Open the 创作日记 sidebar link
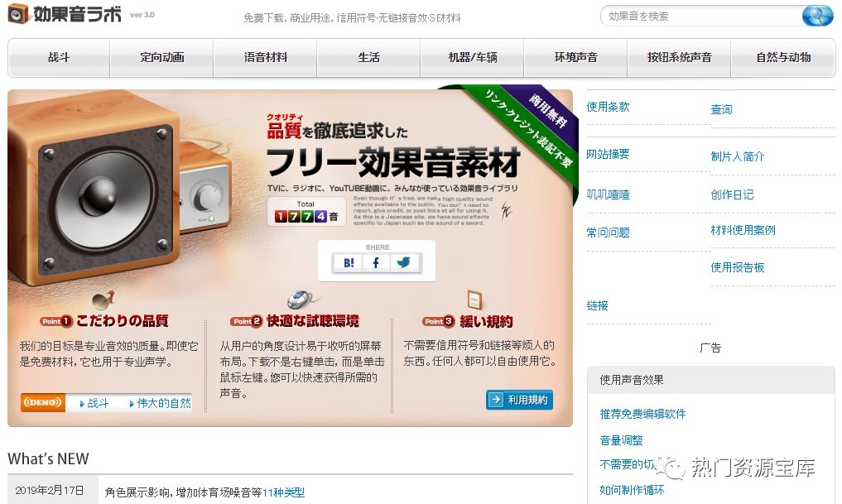Screen dimensions: 842x504 (732, 194)
